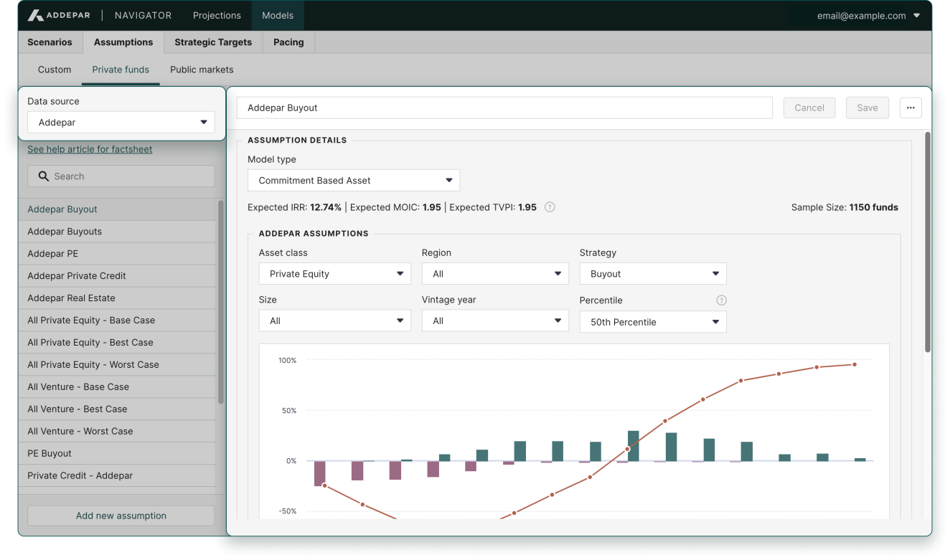Open the 50th Percentile dropdown
The image size is (950, 560).
[652, 322]
